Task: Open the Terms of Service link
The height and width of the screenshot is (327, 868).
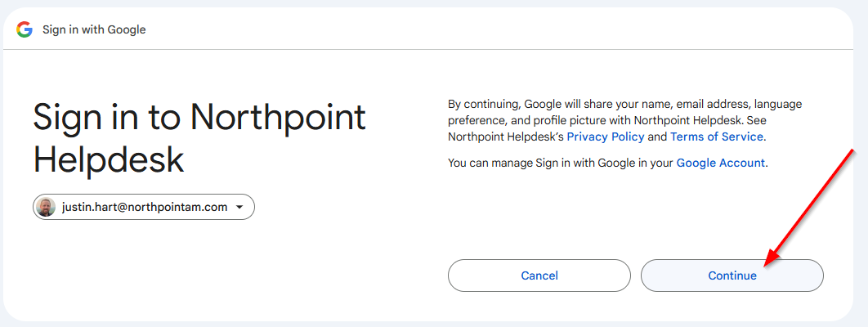Action: (x=717, y=137)
